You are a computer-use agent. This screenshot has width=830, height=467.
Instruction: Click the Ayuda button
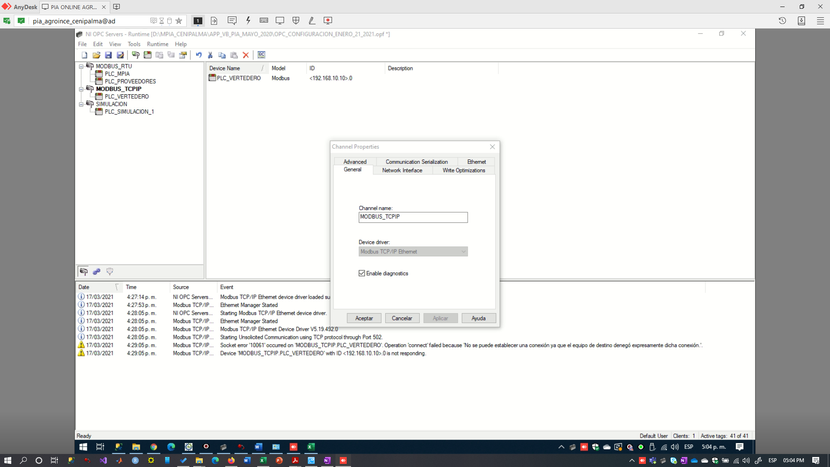[x=479, y=318]
